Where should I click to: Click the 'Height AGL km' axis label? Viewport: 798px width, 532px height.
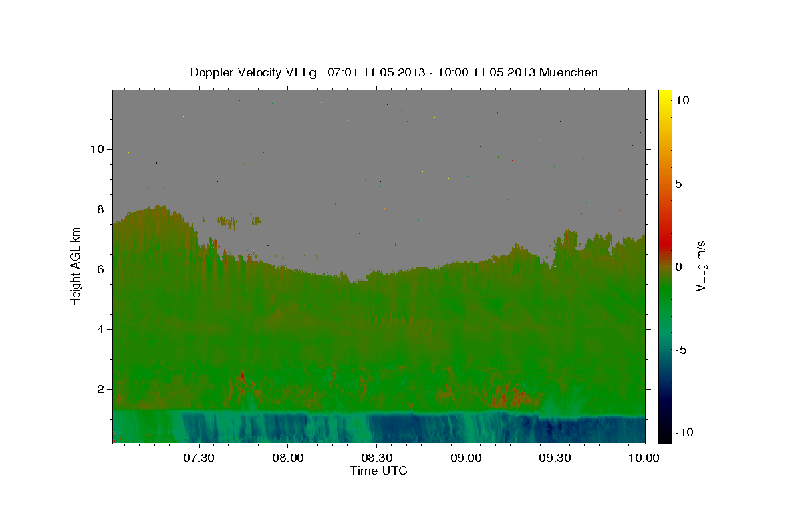click(x=76, y=266)
